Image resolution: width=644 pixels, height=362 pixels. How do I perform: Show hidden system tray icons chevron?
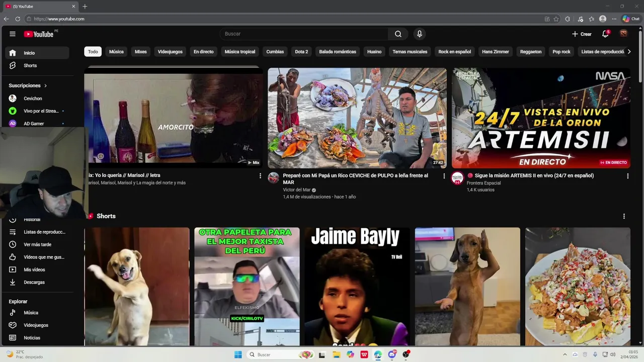point(565,354)
